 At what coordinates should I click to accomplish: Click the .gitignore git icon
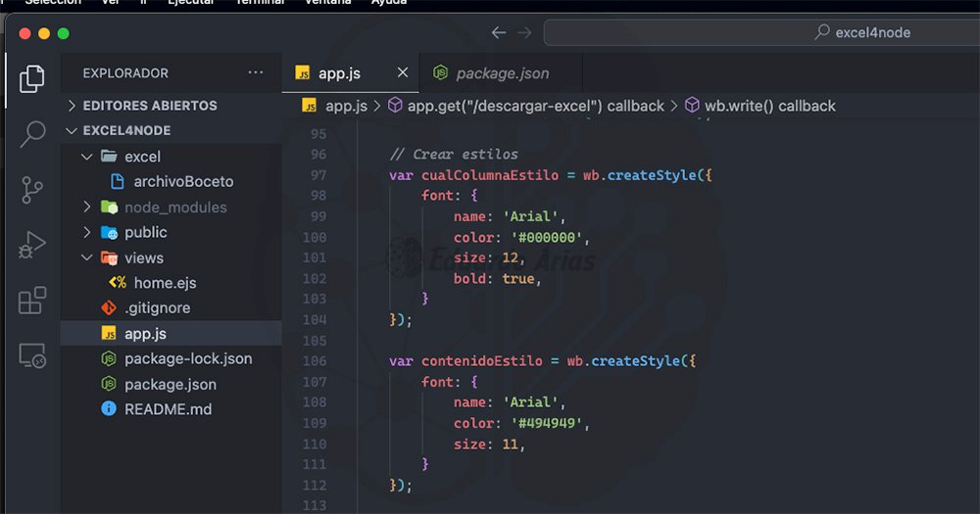click(x=109, y=307)
